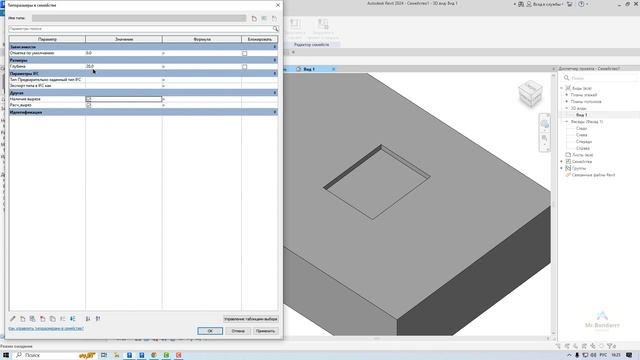
Task: Click the Формула column header
Action: 202,39
